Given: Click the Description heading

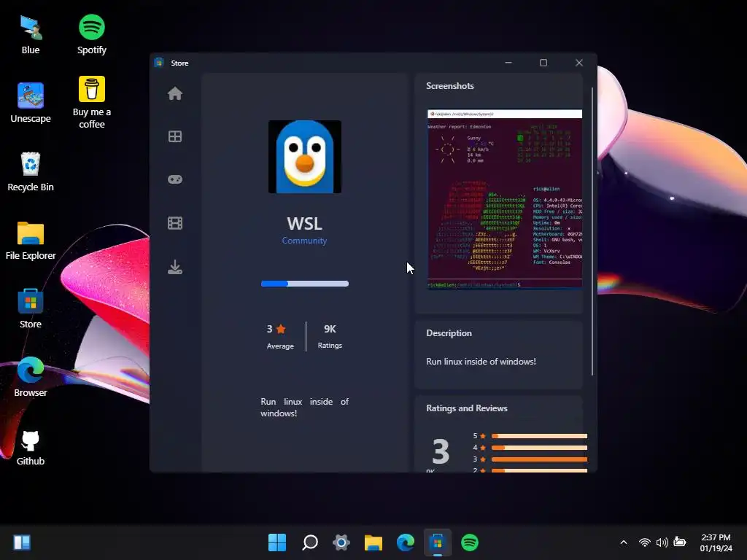Looking at the screenshot, I should point(449,332).
